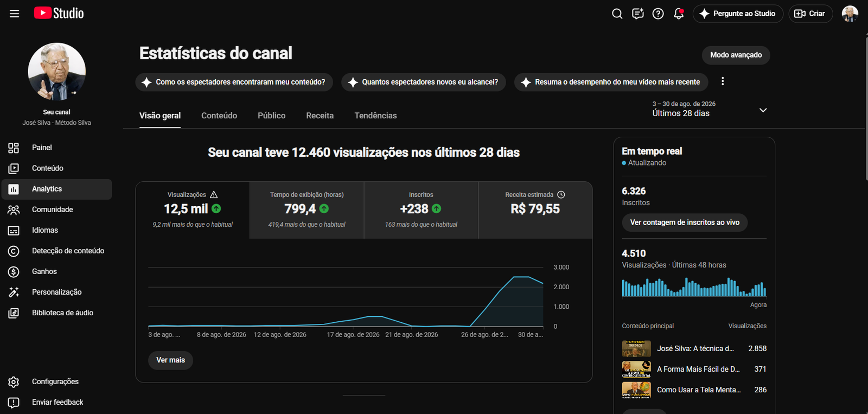The image size is (868, 414).
Task: Click the 'A Forma Mais Fácil de D...' video title
Action: (x=698, y=369)
